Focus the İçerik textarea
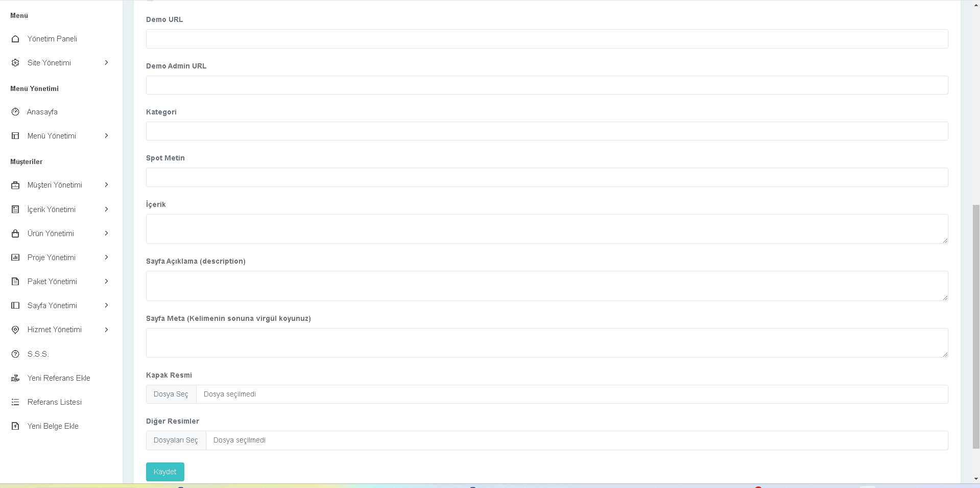The image size is (980, 488). [x=547, y=229]
